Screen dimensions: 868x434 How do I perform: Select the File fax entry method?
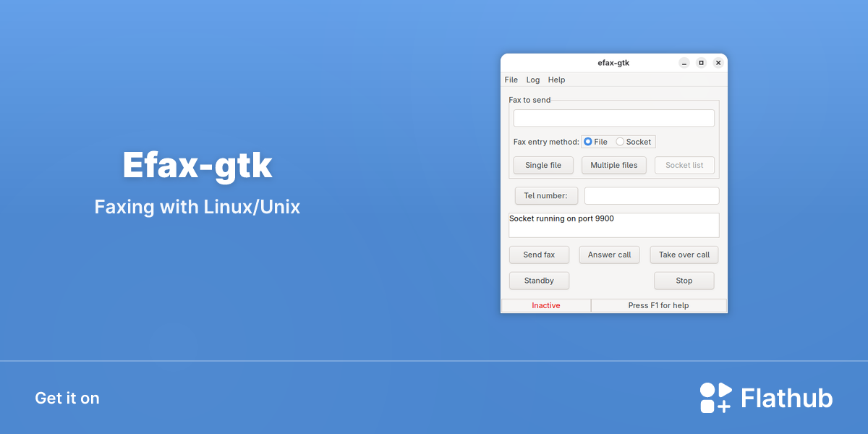[596, 142]
